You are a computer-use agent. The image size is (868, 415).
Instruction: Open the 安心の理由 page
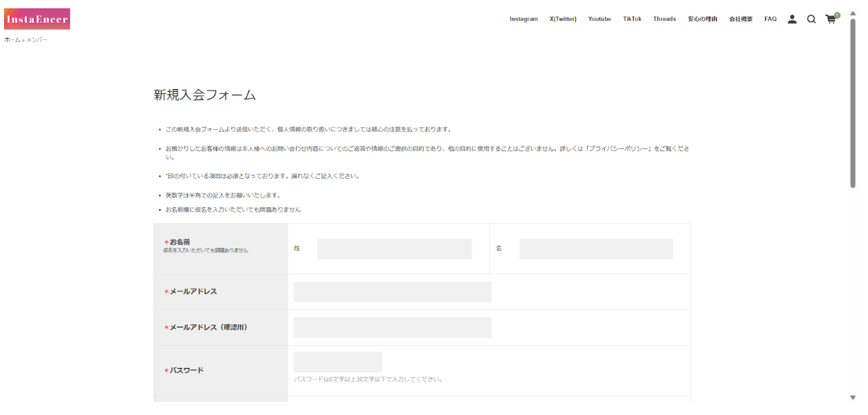pos(702,19)
